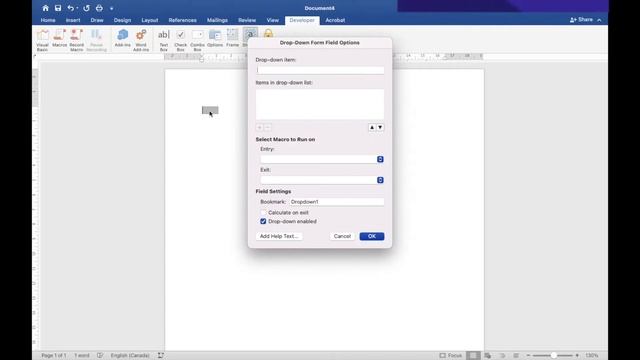Switch to the Layout tab
This screenshot has height=360, width=640.
tap(150, 20)
